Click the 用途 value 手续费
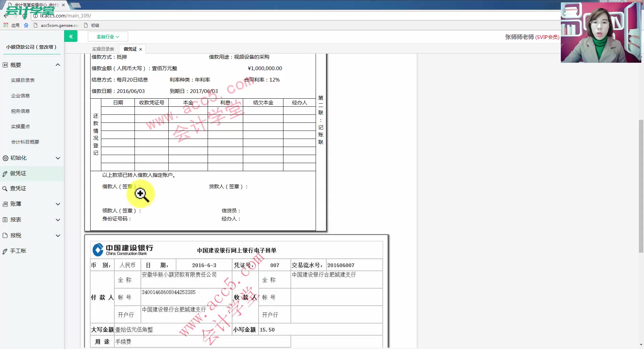 click(123, 342)
